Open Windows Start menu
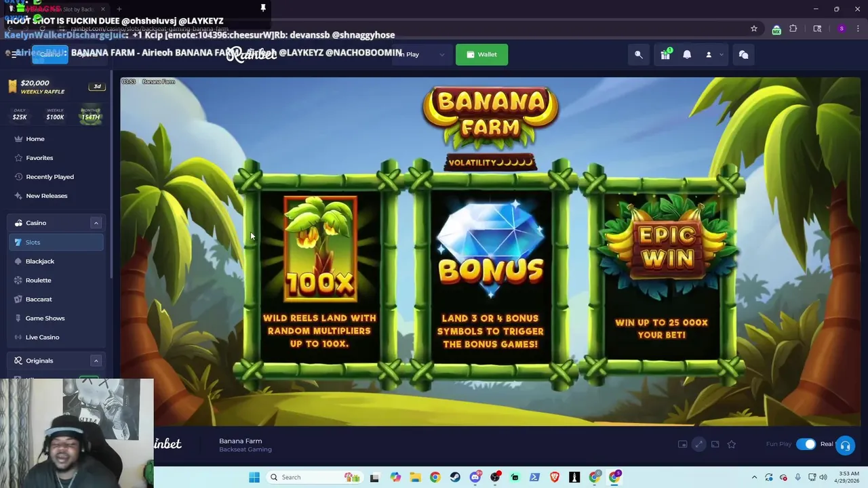The height and width of the screenshot is (488, 868). tap(254, 477)
